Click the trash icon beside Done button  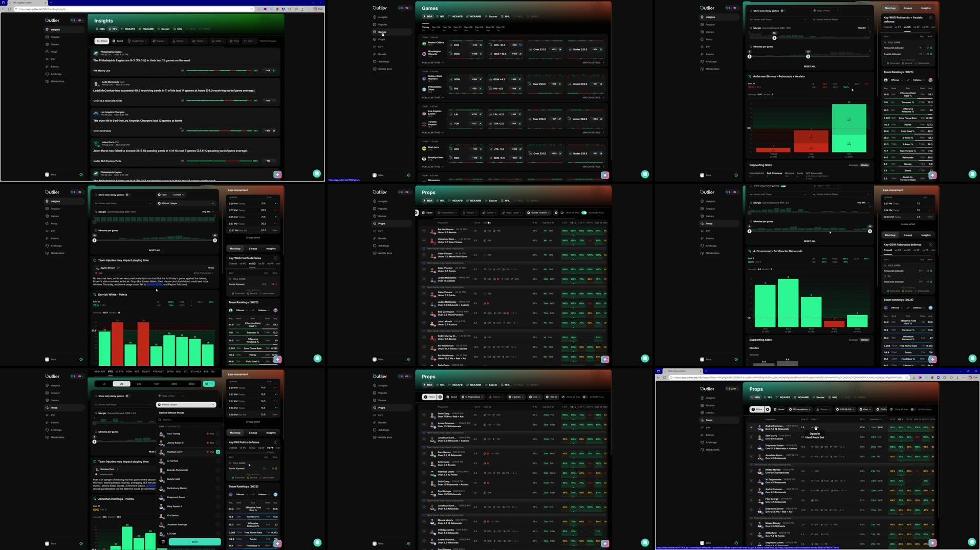tap(163, 542)
